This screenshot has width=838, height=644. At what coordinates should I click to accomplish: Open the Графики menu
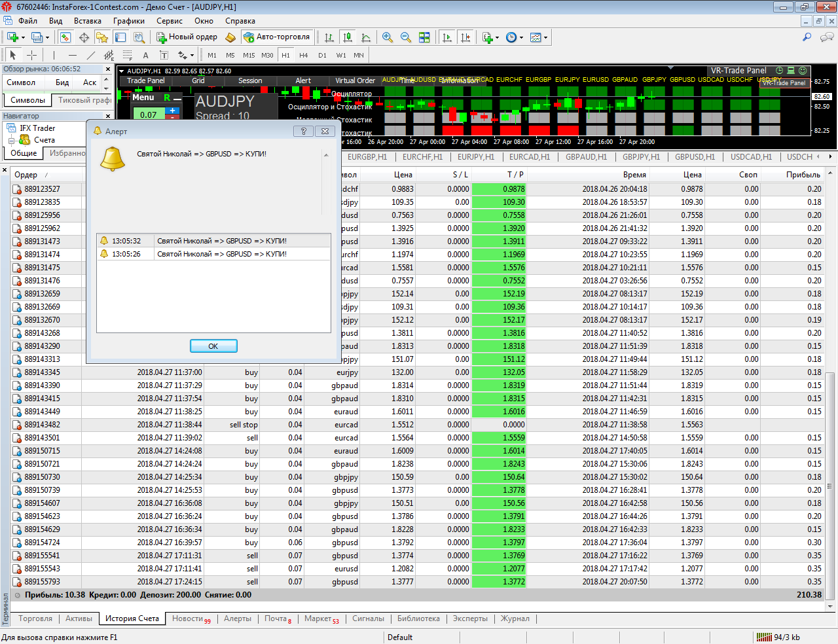pyautogui.click(x=128, y=21)
